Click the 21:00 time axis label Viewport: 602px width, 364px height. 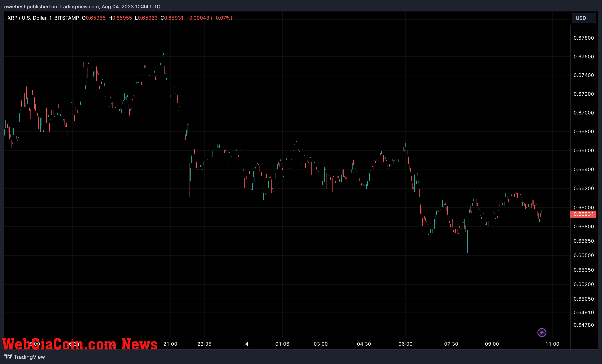pyautogui.click(x=170, y=344)
